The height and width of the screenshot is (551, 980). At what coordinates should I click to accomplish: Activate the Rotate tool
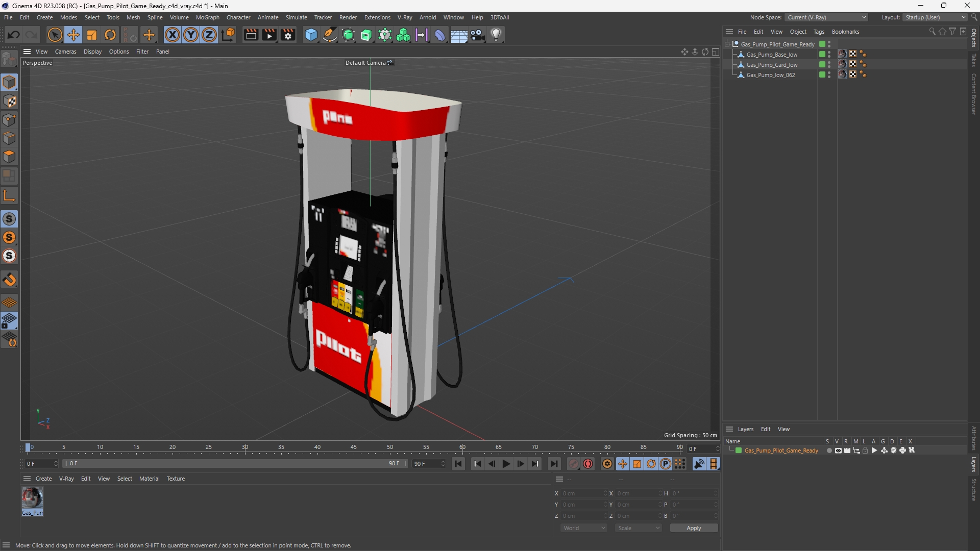(110, 35)
